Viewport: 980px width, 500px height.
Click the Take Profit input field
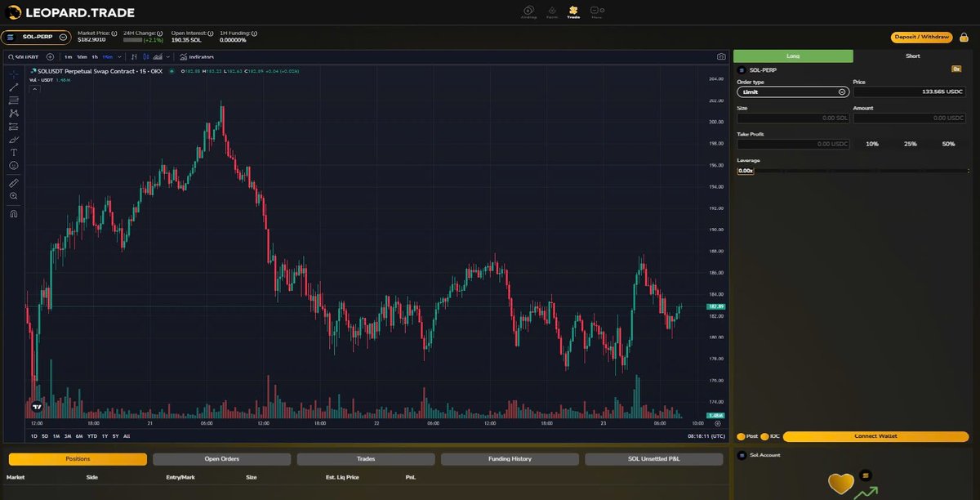[x=792, y=144]
